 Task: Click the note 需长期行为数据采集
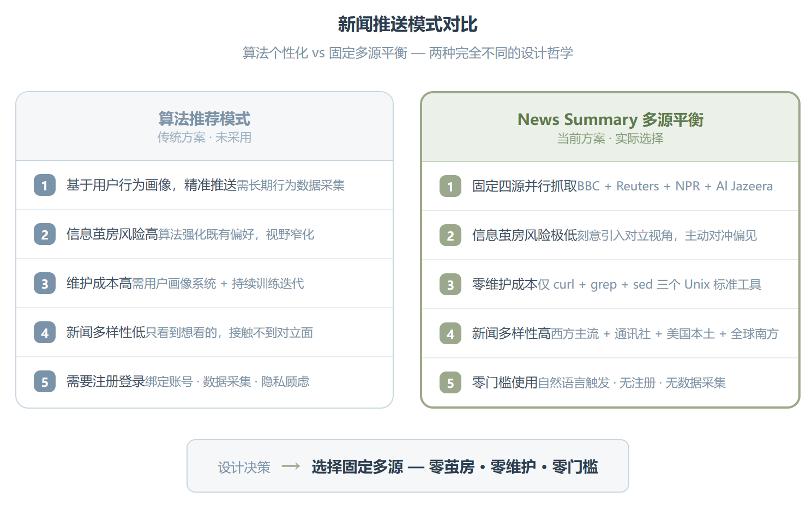[291, 185]
